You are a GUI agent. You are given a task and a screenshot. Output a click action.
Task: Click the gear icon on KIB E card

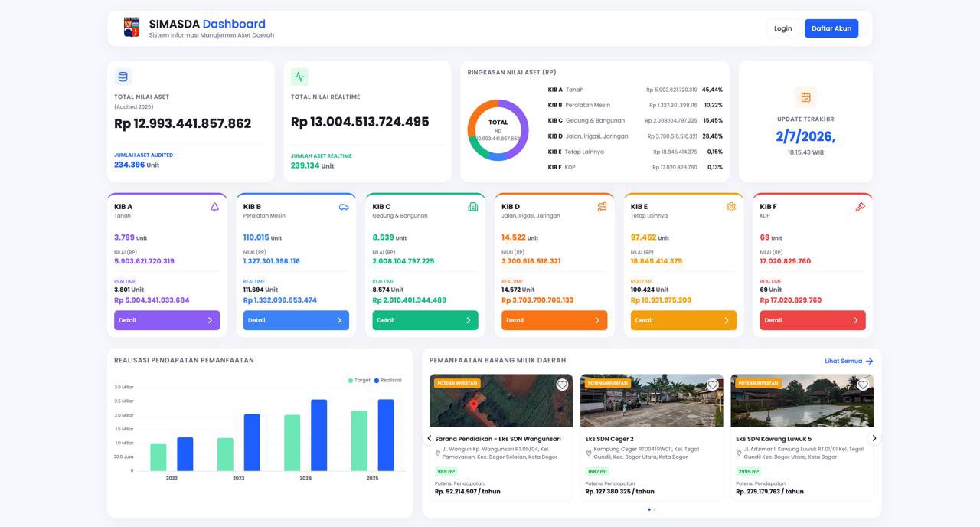coord(731,207)
